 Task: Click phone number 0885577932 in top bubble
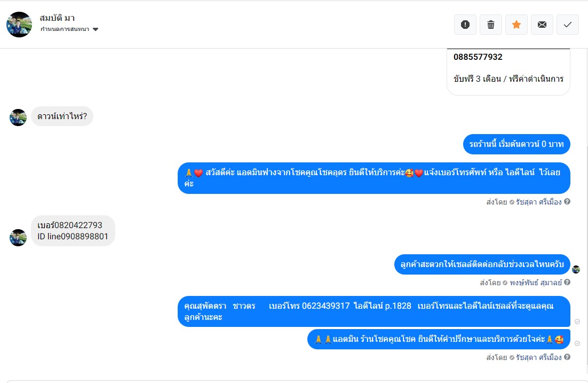point(478,57)
